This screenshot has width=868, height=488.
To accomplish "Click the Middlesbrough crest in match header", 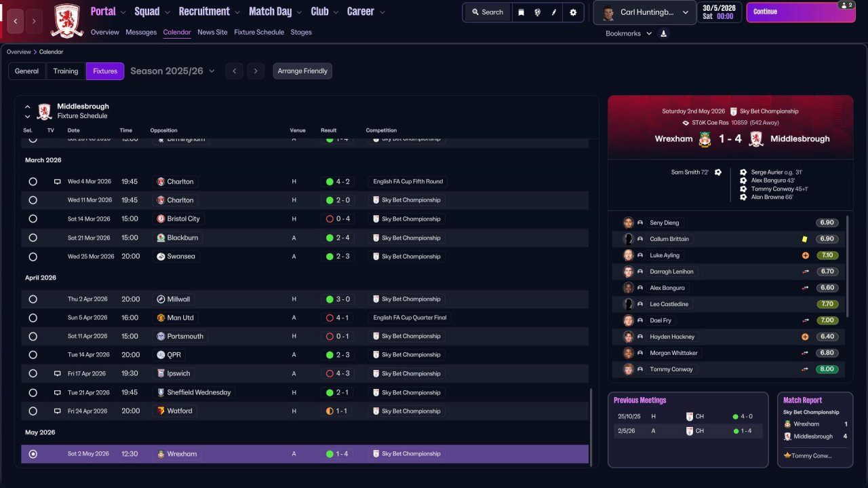I will 756,138.
